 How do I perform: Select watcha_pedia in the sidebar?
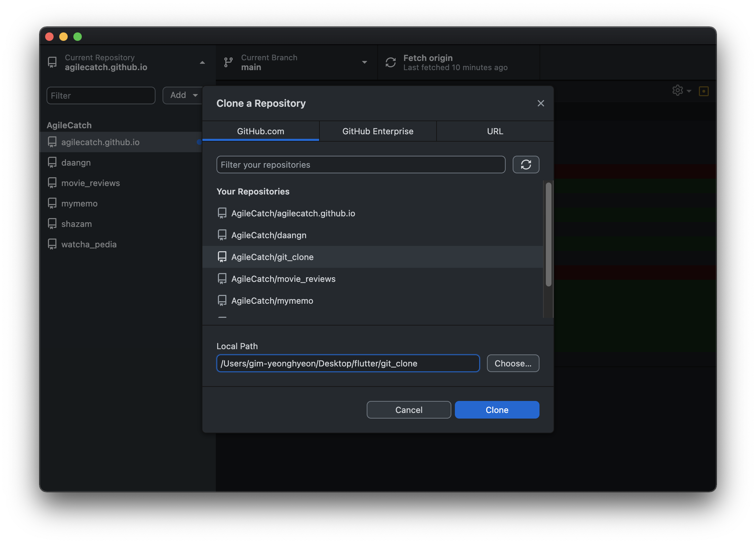121,244
